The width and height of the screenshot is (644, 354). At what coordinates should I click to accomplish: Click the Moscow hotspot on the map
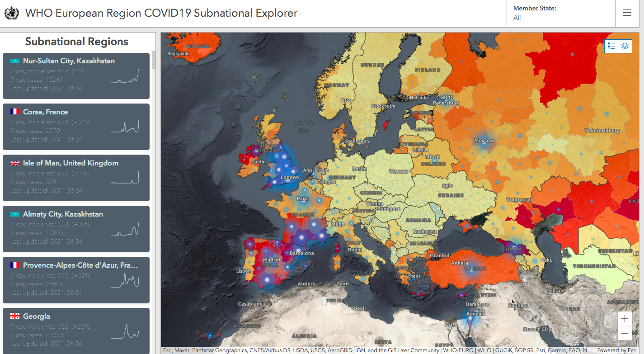pyautogui.click(x=483, y=140)
